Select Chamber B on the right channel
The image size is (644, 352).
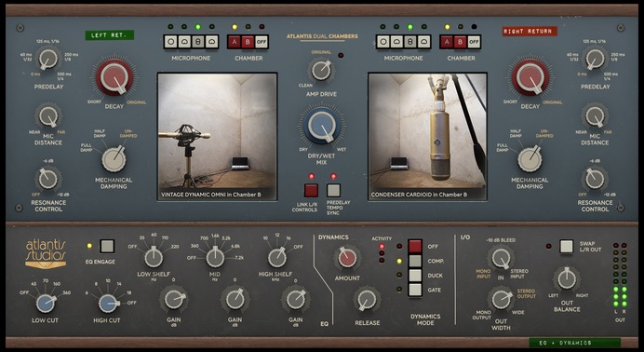coord(460,42)
